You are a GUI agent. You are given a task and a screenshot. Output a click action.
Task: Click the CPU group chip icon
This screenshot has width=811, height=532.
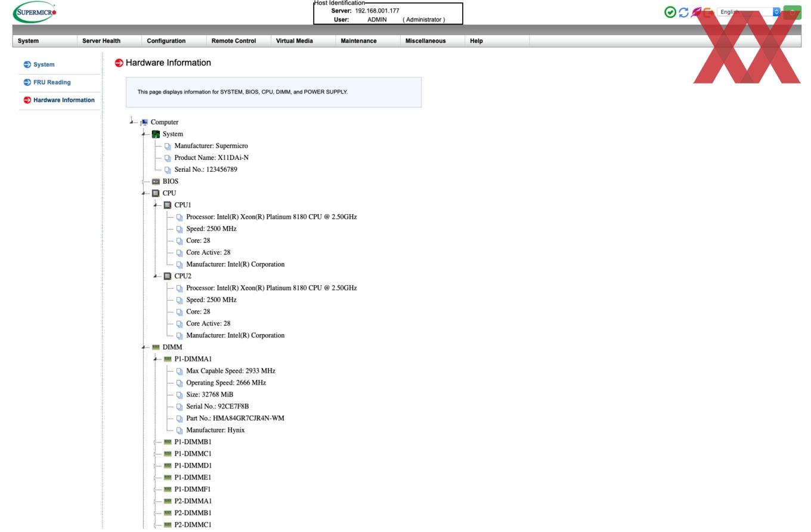coord(156,193)
